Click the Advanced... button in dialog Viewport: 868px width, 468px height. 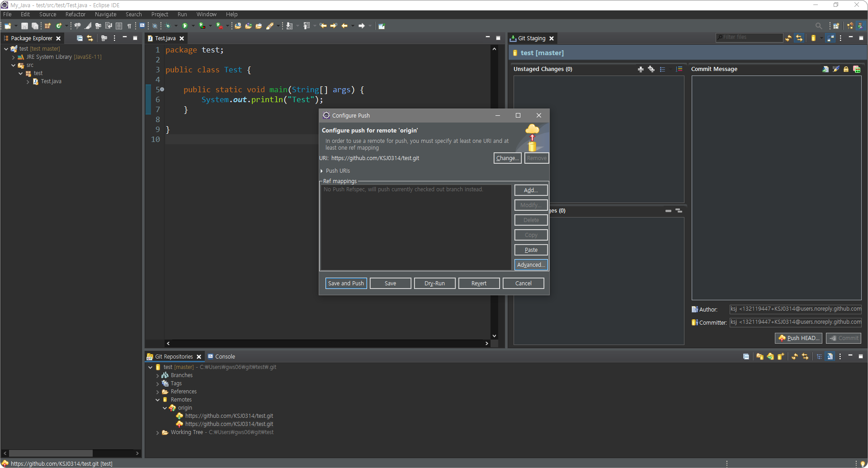tap(531, 265)
